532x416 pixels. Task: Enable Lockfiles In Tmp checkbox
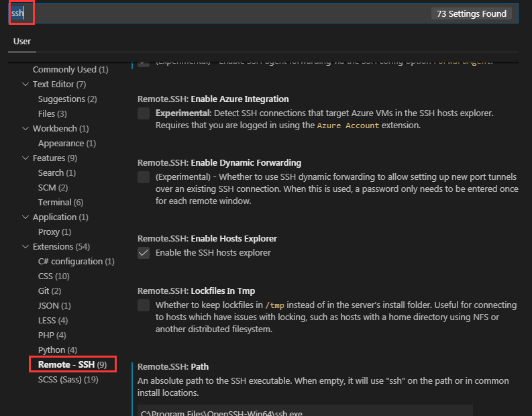pos(144,305)
